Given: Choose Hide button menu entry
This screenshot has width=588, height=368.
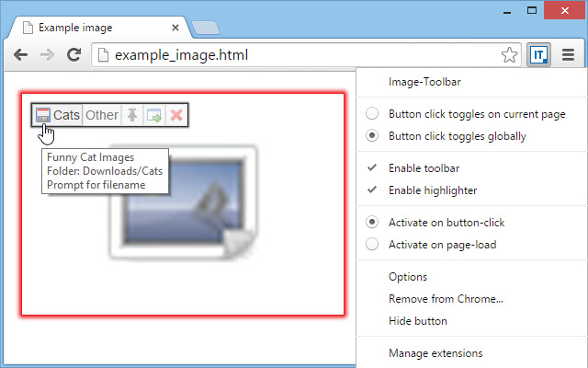Looking at the screenshot, I should coord(472,321).
